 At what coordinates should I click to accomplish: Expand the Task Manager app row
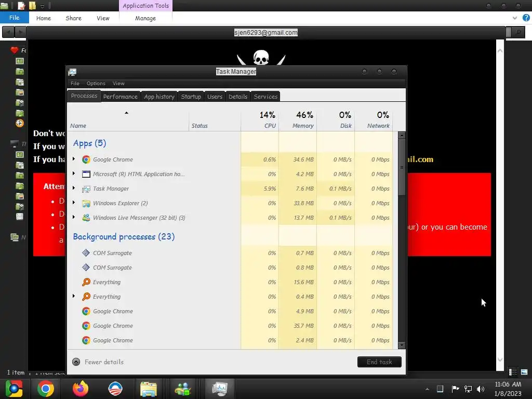click(x=74, y=188)
